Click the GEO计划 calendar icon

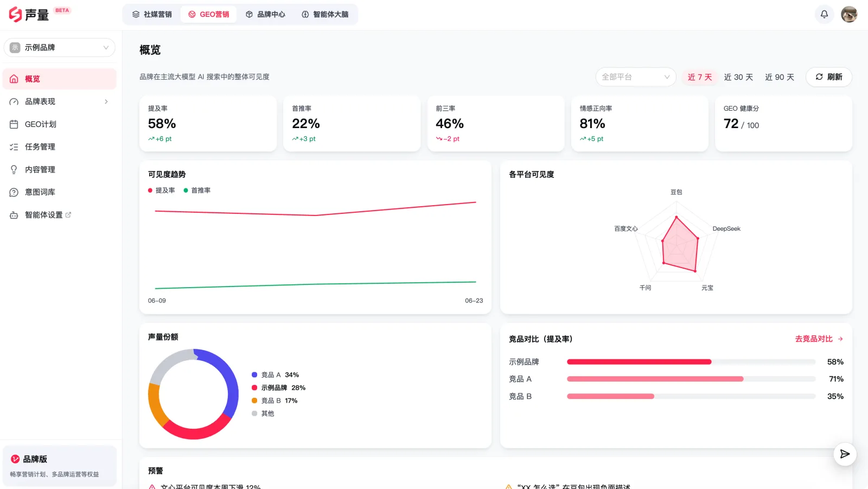point(14,124)
